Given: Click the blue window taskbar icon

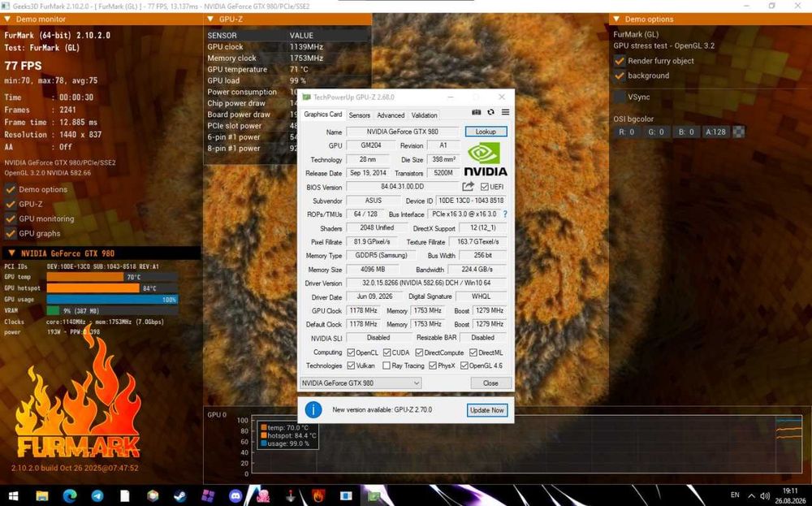Looking at the screenshot, I should pos(346,496).
